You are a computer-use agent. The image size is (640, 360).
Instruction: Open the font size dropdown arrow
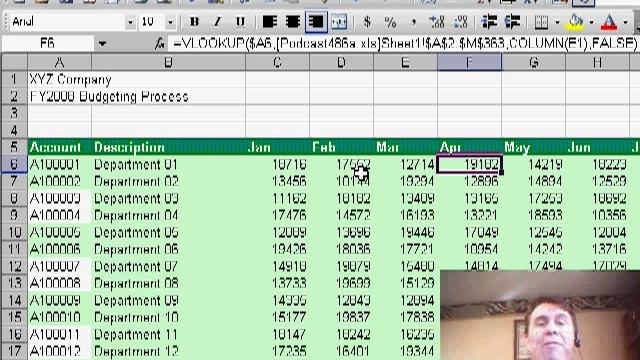coord(171,22)
